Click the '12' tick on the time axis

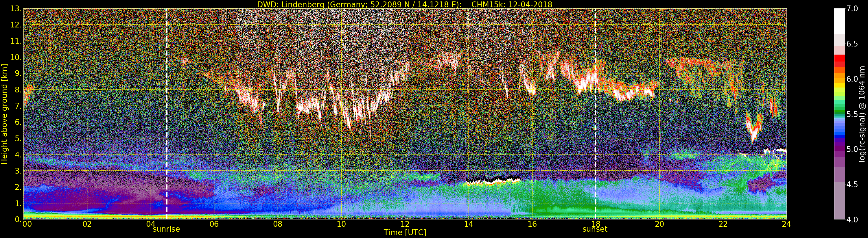(405, 224)
